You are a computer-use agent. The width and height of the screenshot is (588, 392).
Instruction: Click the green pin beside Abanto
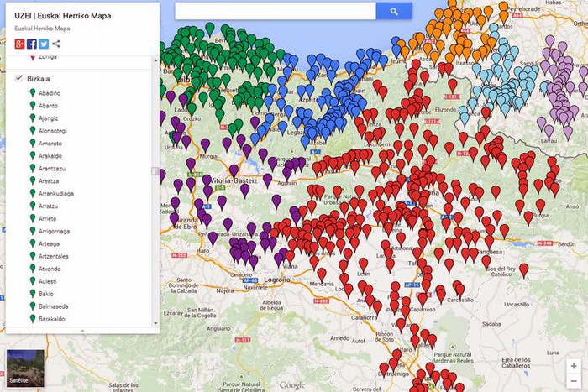pyautogui.click(x=33, y=105)
